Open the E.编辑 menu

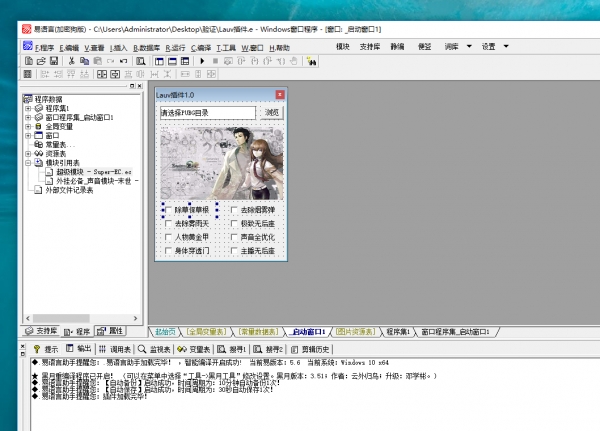(x=69, y=48)
